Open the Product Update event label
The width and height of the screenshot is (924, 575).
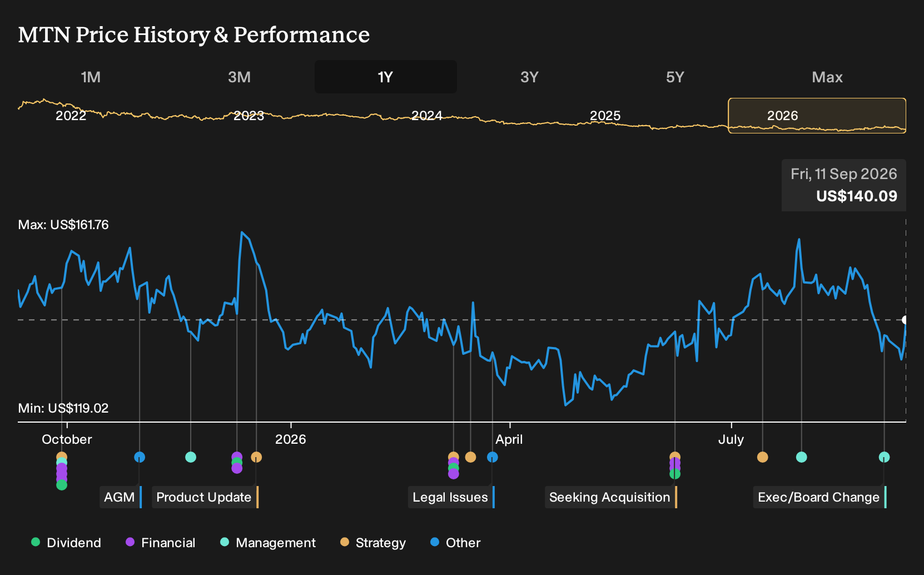(205, 497)
